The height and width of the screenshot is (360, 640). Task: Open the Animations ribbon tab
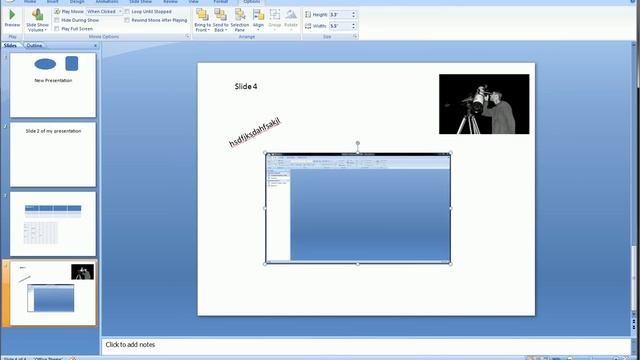coord(107,2)
